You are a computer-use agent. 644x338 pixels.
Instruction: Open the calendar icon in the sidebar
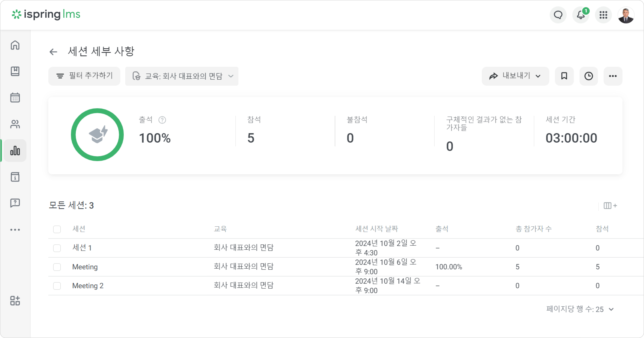click(x=15, y=98)
